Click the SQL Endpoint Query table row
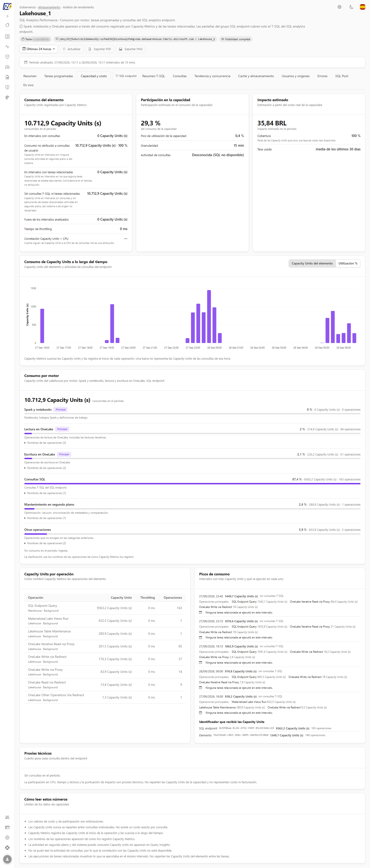 (x=105, y=608)
